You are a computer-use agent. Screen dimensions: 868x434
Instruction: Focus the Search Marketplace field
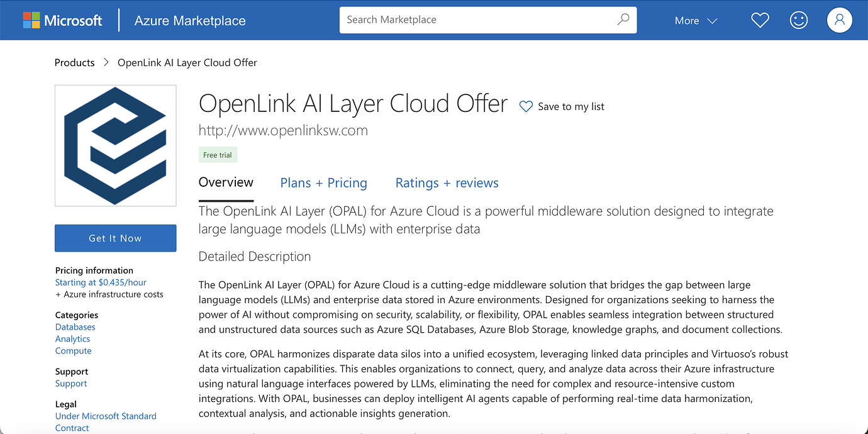pyautogui.click(x=488, y=20)
